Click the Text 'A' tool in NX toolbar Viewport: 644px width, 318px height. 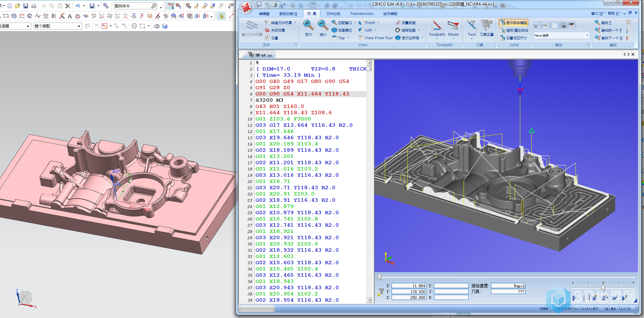[70, 16]
